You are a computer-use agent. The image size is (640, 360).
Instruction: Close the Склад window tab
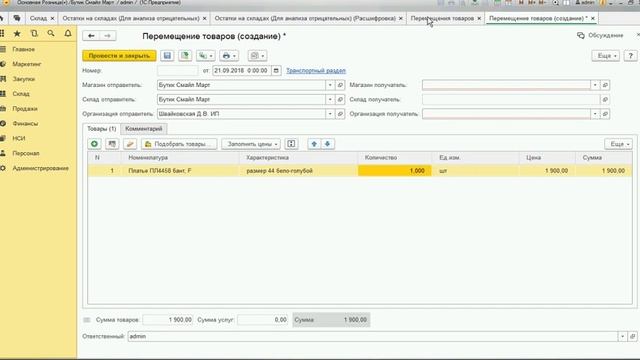tap(52, 18)
